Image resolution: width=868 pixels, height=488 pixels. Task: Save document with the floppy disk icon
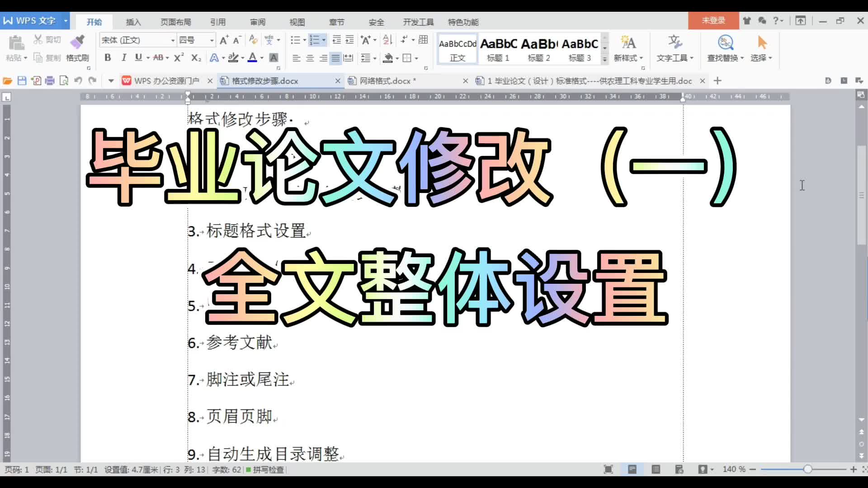coord(22,81)
